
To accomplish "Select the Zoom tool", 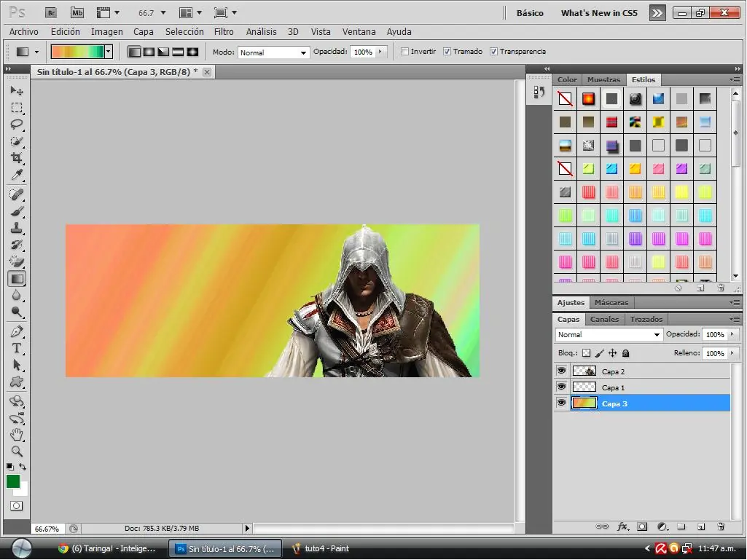I will [x=17, y=451].
